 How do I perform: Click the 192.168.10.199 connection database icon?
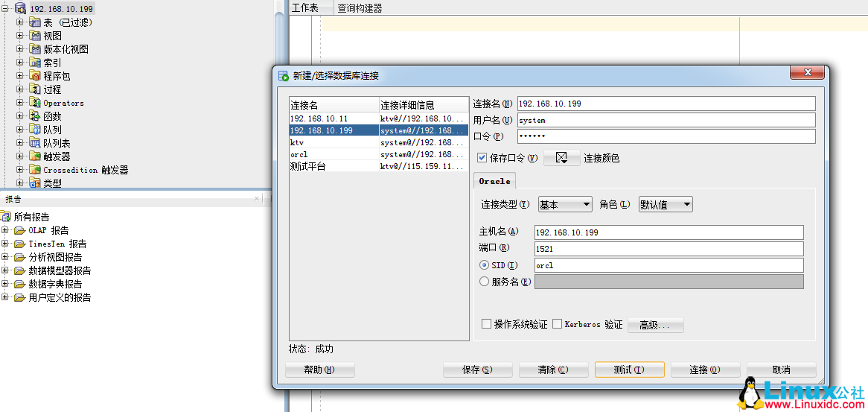click(20, 8)
